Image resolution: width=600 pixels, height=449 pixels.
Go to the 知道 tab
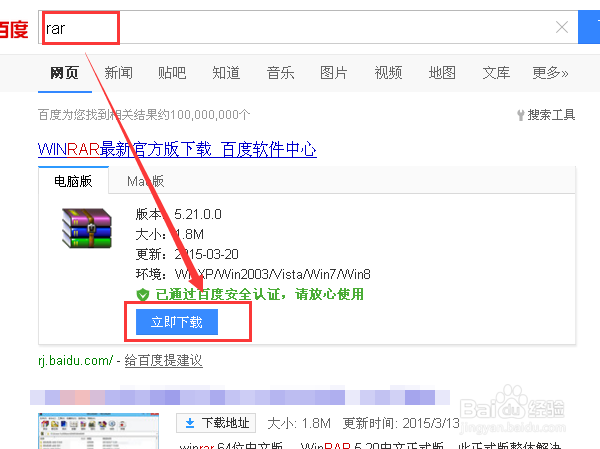tap(226, 73)
